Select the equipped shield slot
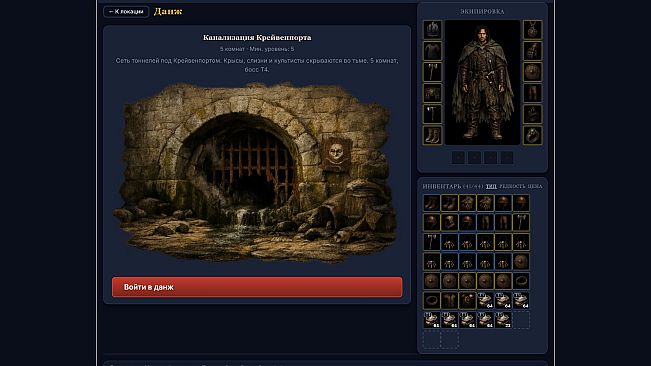Screen dimensions: 651x366 (x=532, y=72)
